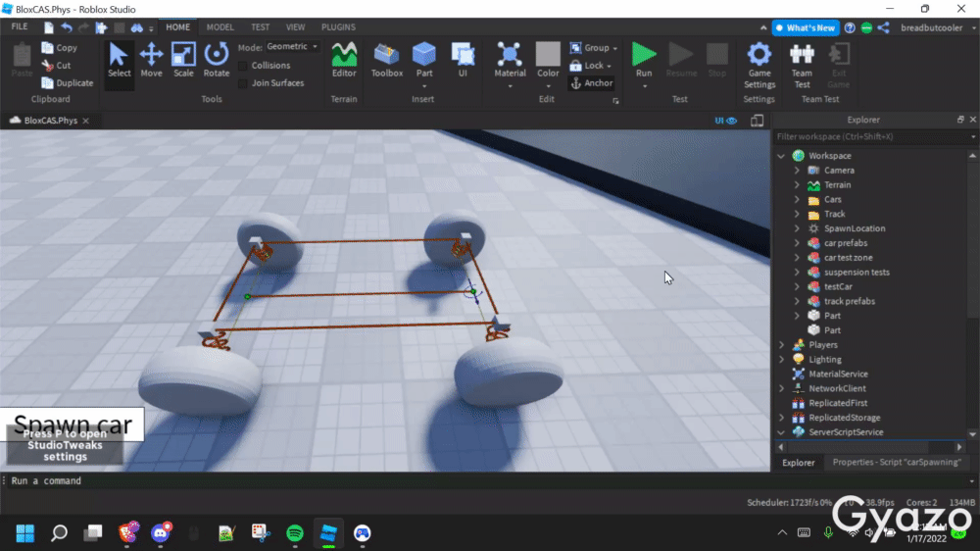980x551 pixels.
Task: Expand the Cars folder
Action: [797, 199]
